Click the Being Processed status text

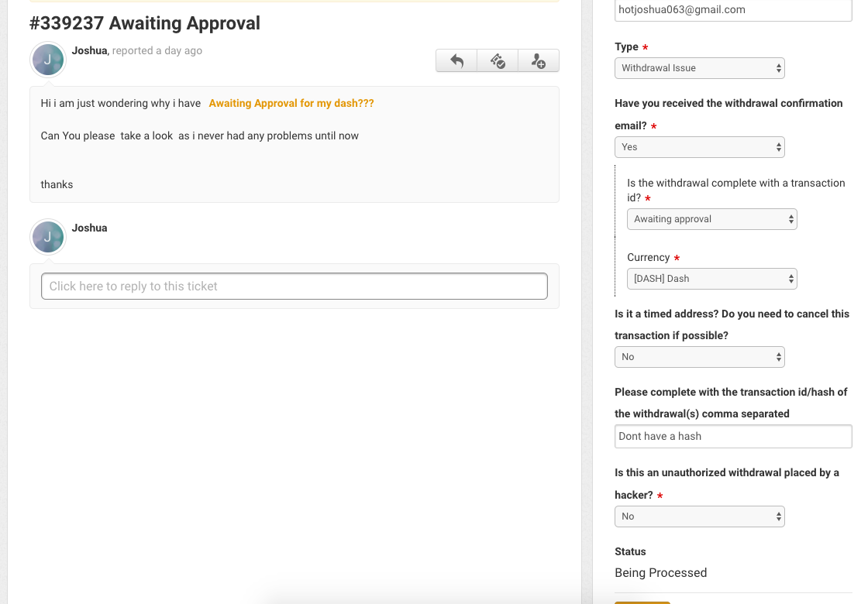click(x=660, y=573)
